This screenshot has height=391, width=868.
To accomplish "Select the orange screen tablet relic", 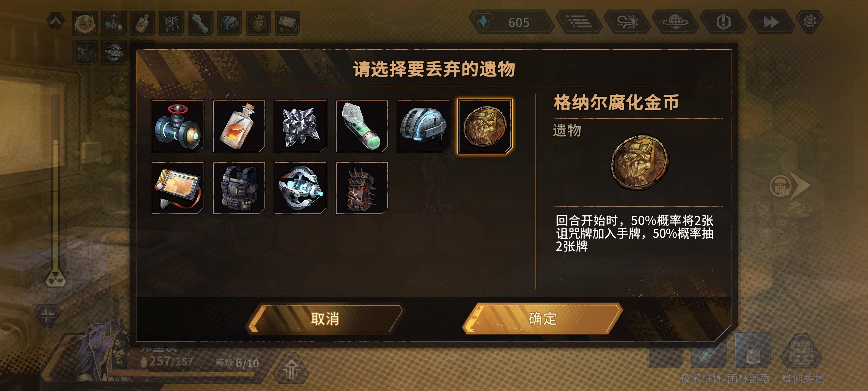I will [178, 188].
